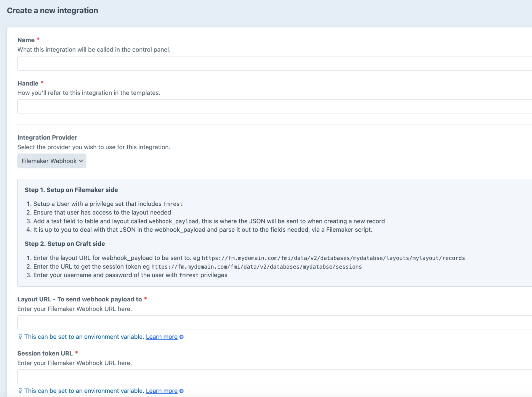Click the mydatabse/sessions example URL text
This screenshot has width=532, height=397.
(x=257, y=267)
